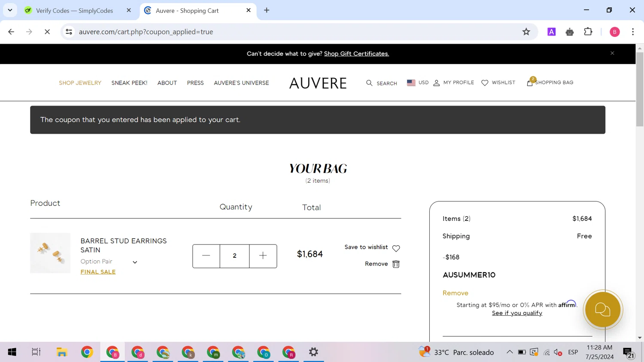Open the Chrome profile avatar B
The width and height of the screenshot is (644, 362).
pos(615,32)
